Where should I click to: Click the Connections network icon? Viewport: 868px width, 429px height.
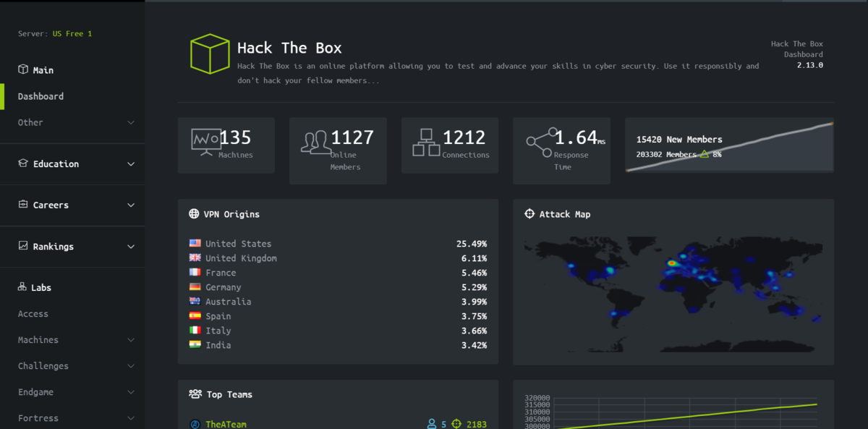coord(427,142)
